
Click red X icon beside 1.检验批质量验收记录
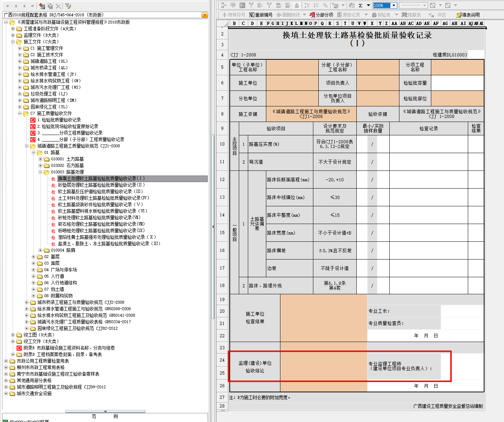coord(33,120)
